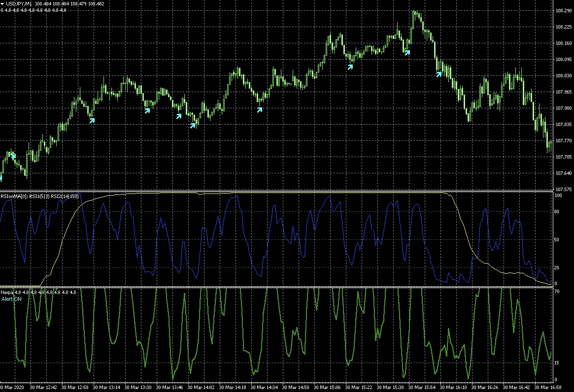Click the 108.160 price axis label
This screenshot has width=574, height=392.
tap(563, 43)
